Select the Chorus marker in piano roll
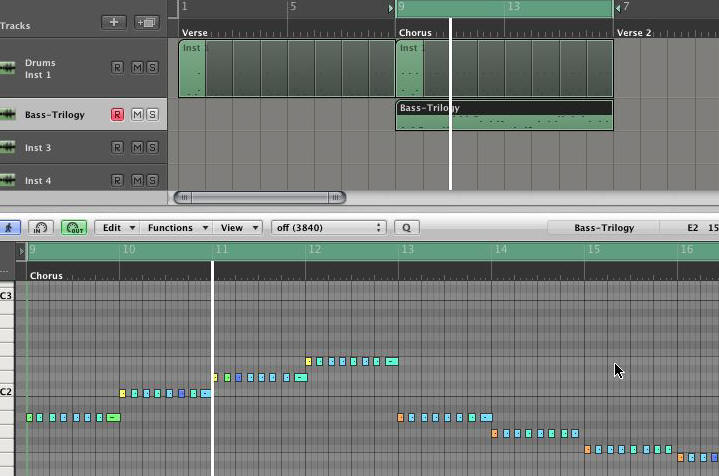The height and width of the screenshot is (476, 719). (46, 276)
